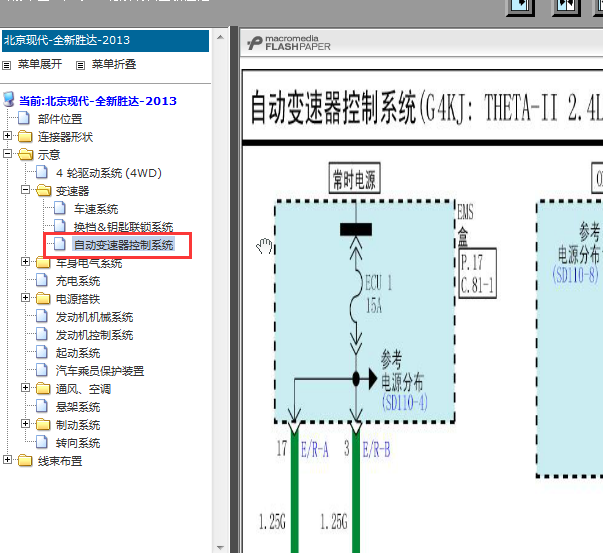Click the E/R-B connector label
The height and width of the screenshot is (553, 603).
tap(376, 450)
